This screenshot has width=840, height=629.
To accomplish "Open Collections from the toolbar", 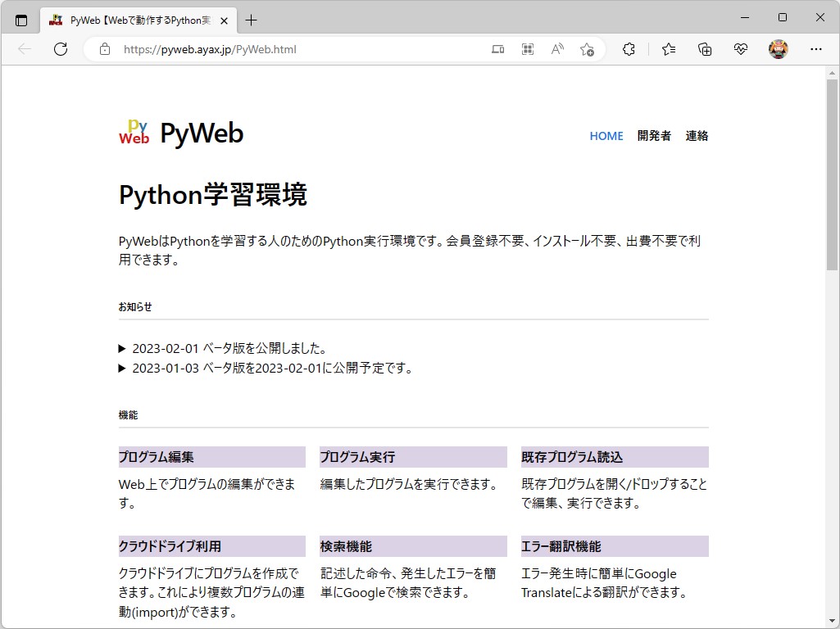I will [x=704, y=49].
